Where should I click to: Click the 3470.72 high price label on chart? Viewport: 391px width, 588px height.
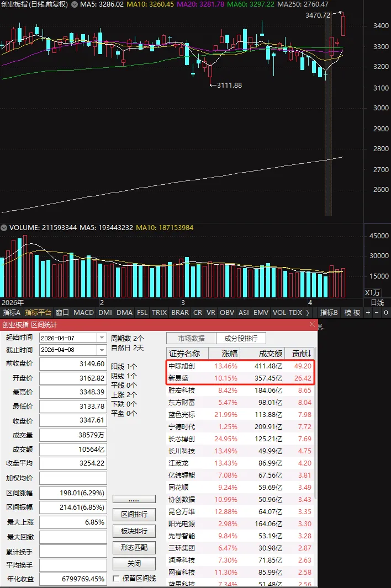(318, 15)
